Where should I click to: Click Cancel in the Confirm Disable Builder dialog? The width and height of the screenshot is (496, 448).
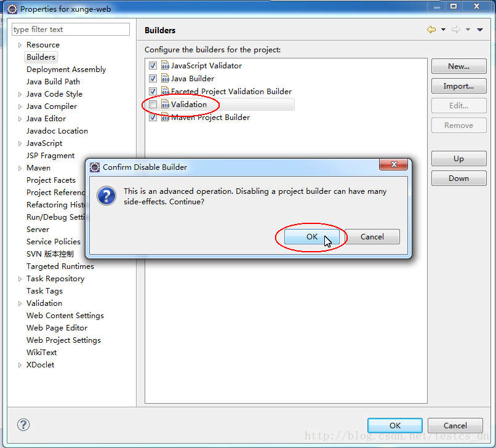click(372, 237)
